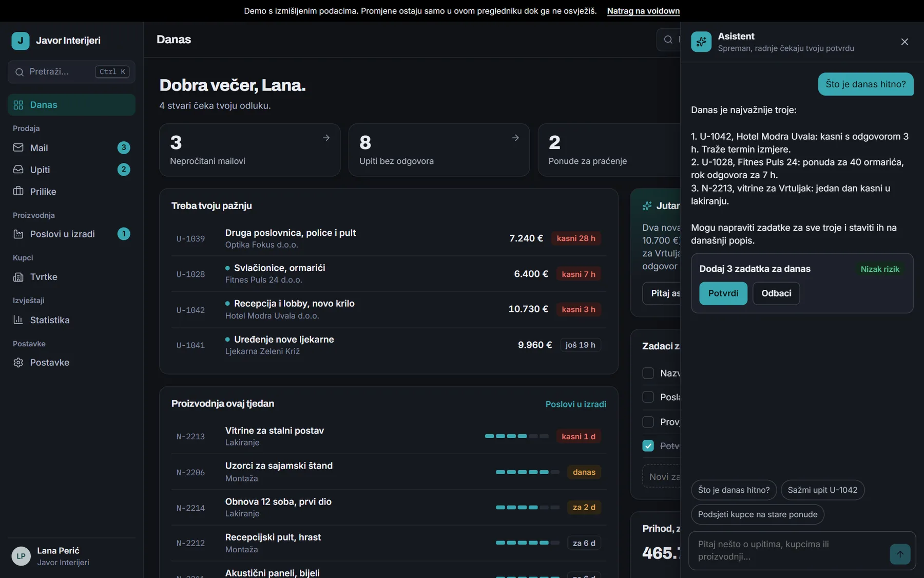Select Tvrtke in the sidebar
The width and height of the screenshot is (924, 578).
(71, 277)
